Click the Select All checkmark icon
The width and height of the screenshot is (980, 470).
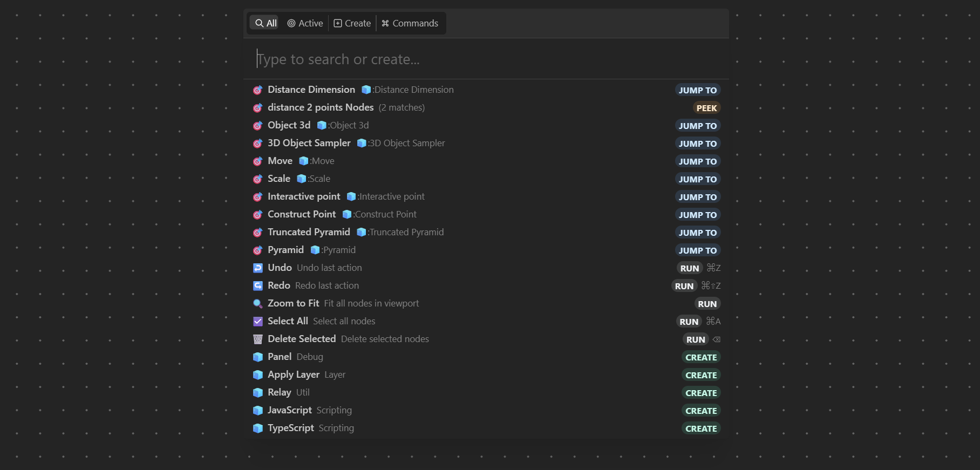pos(258,322)
